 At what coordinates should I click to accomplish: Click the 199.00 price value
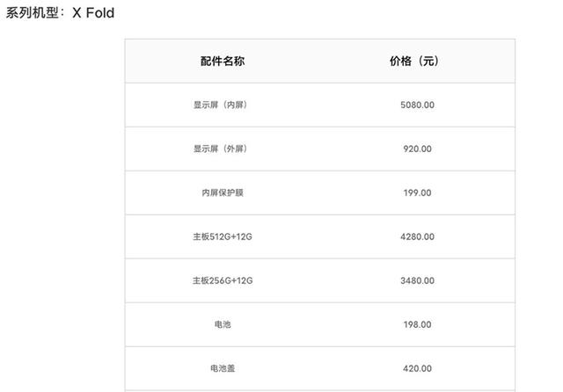click(x=416, y=192)
